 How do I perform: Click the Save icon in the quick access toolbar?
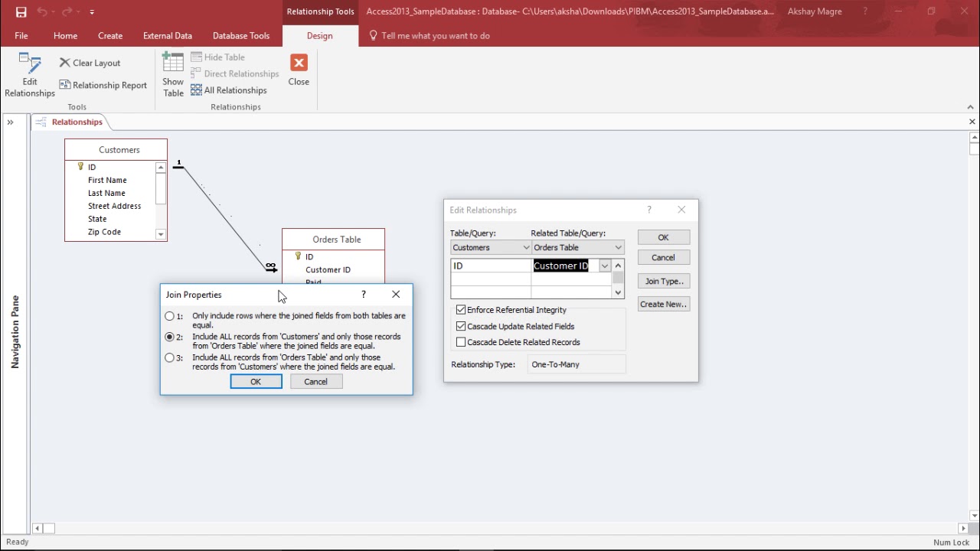21,11
